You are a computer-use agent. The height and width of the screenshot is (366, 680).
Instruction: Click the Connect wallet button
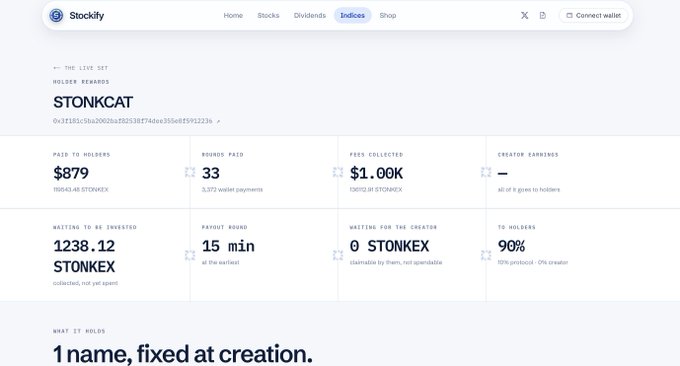point(593,16)
